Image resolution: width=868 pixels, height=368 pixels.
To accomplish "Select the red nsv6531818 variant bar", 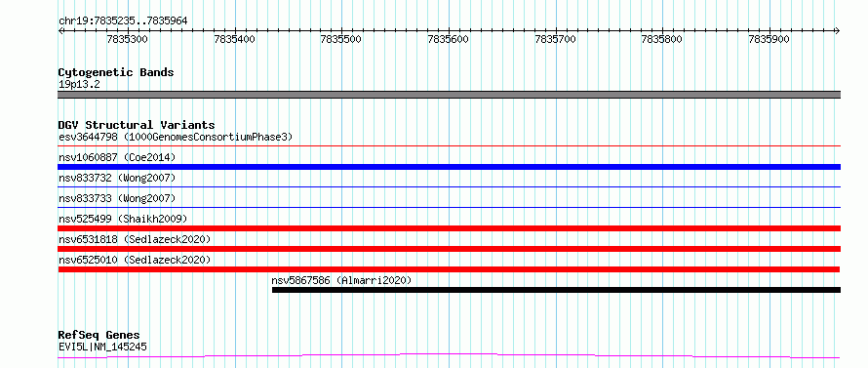I will click(x=449, y=249).
